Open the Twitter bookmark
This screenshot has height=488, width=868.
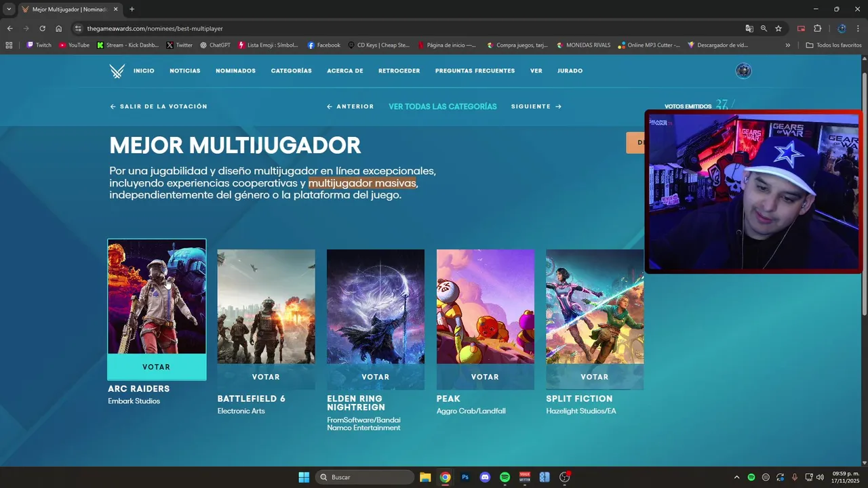click(x=179, y=45)
